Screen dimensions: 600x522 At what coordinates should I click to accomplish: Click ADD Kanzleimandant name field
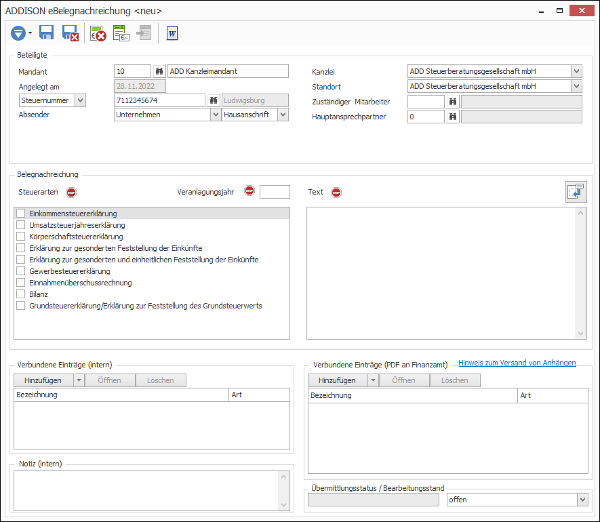tap(228, 71)
